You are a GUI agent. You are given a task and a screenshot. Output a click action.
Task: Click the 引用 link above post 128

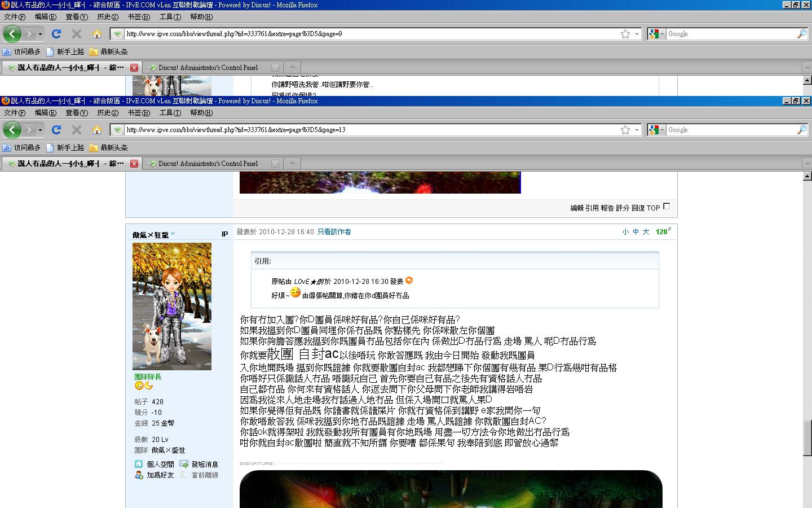tap(592, 208)
